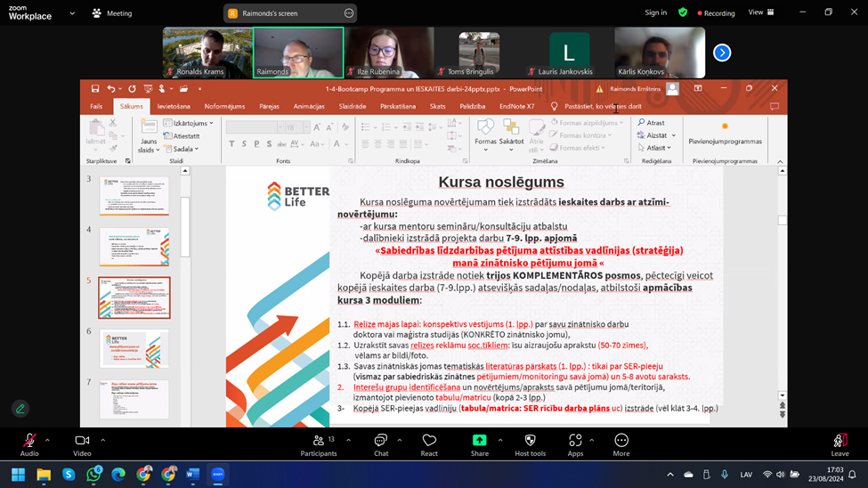Click the annotation pen icon
The image size is (868, 488).
[20, 409]
